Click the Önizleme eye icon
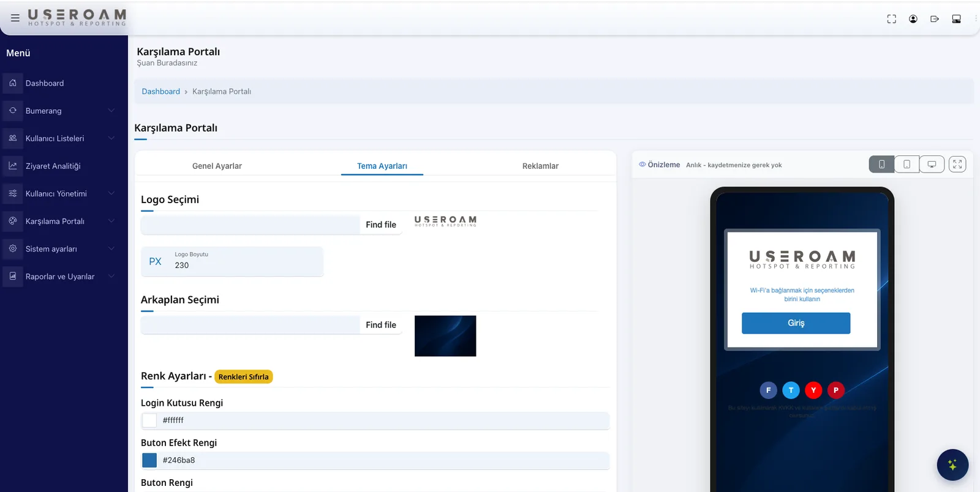The image size is (980, 492). (643, 165)
